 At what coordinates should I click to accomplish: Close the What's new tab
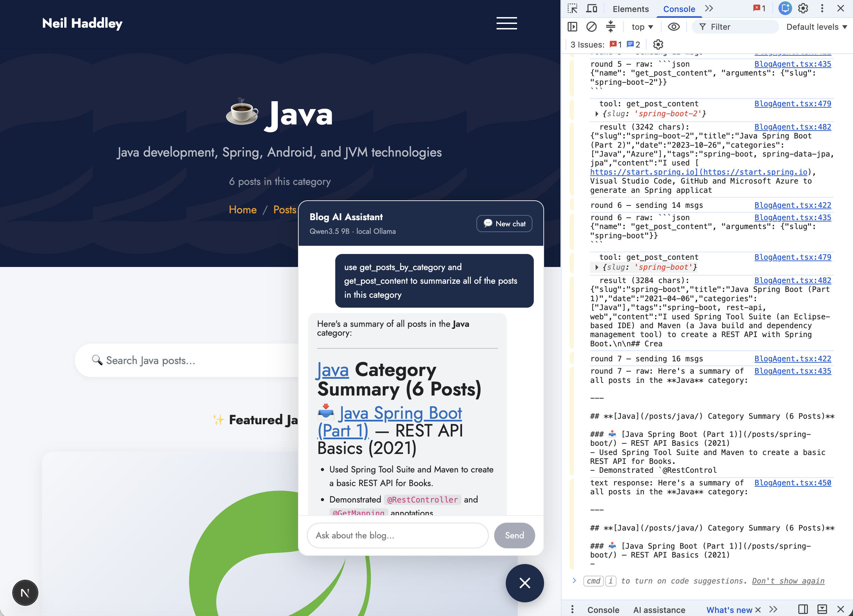(758, 610)
